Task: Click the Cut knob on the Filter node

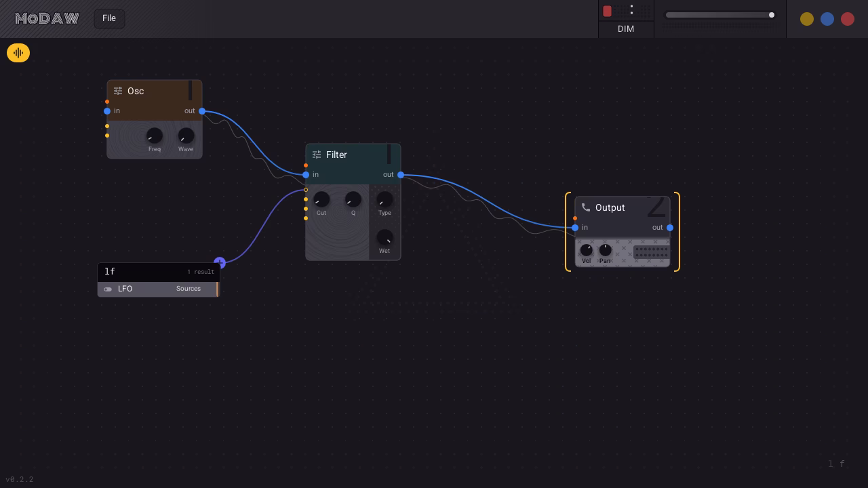Action: tap(321, 199)
